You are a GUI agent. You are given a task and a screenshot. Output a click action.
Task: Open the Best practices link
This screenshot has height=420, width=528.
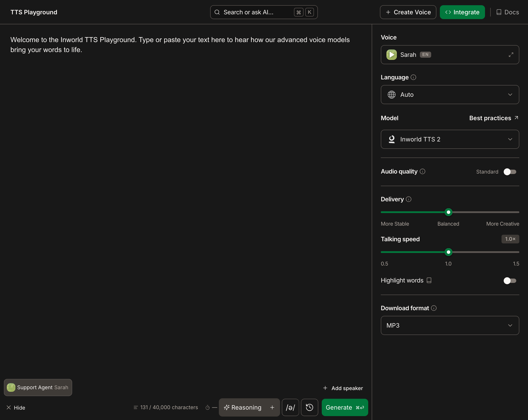pyautogui.click(x=494, y=118)
